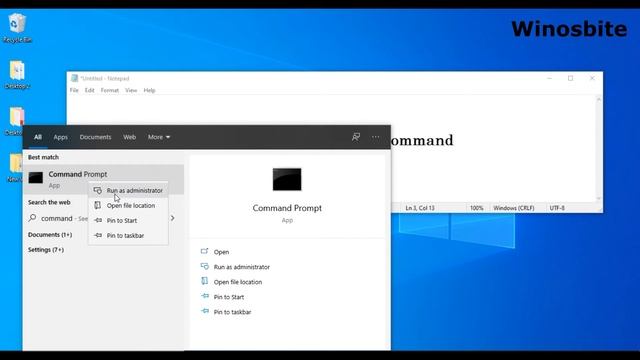Image resolution: width=640 pixels, height=360 pixels.
Task: Open Notepad View menu
Action: click(131, 90)
